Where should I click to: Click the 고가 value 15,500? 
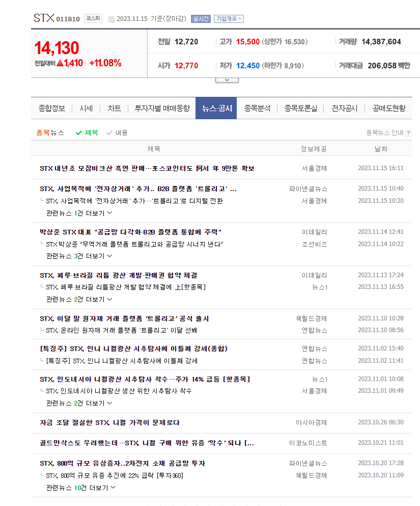[248, 42]
